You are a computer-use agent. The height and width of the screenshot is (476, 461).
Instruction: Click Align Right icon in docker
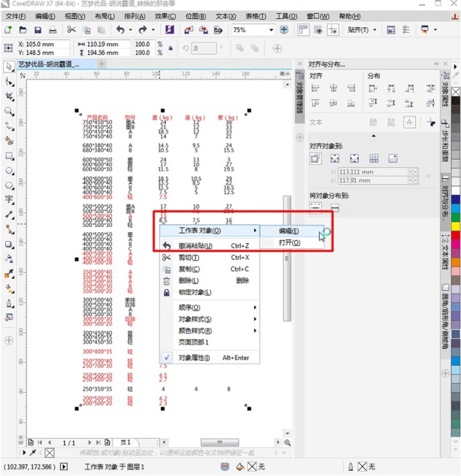(x=351, y=88)
